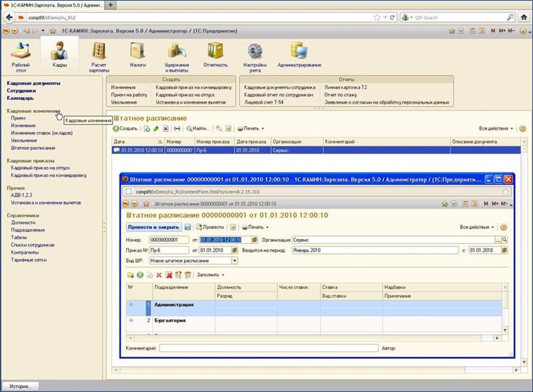Screen dimensions: 533x392
Task: Open help icon in the Штатное расписание dialog
Action: [504, 227]
